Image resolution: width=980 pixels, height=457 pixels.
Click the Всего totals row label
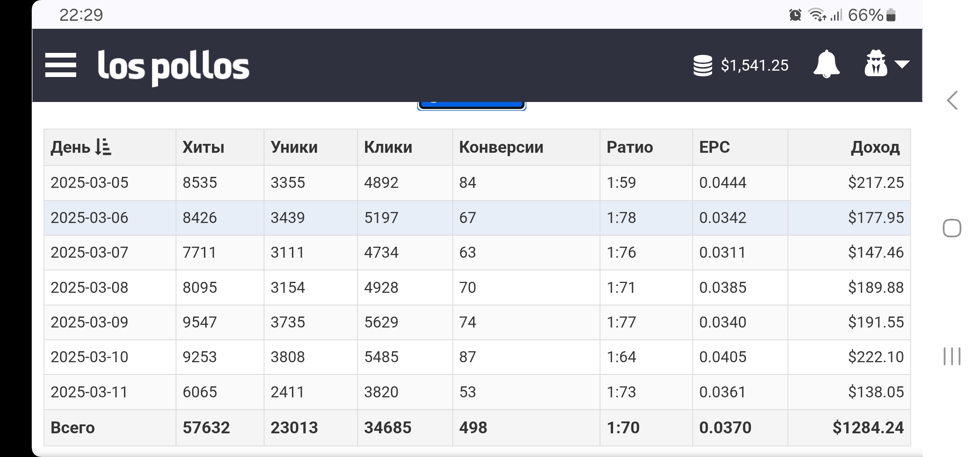[73, 428]
